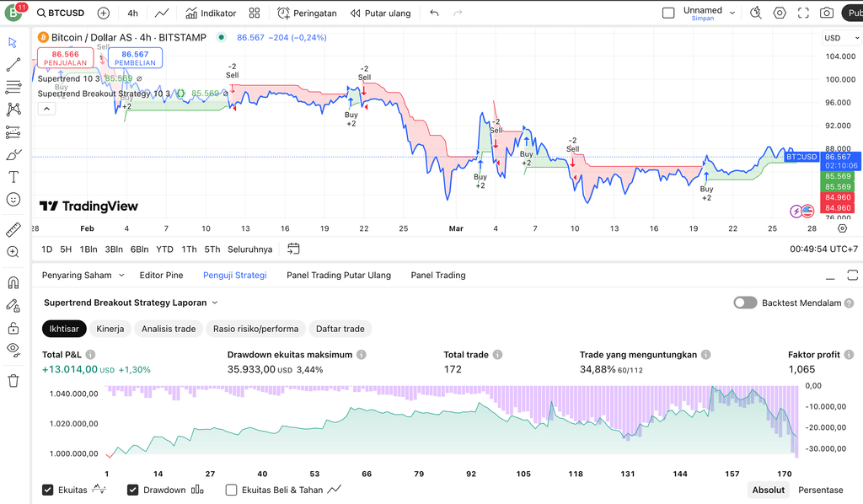Switch to the Editor Pine tab
The width and height of the screenshot is (863, 504).
pos(161,275)
